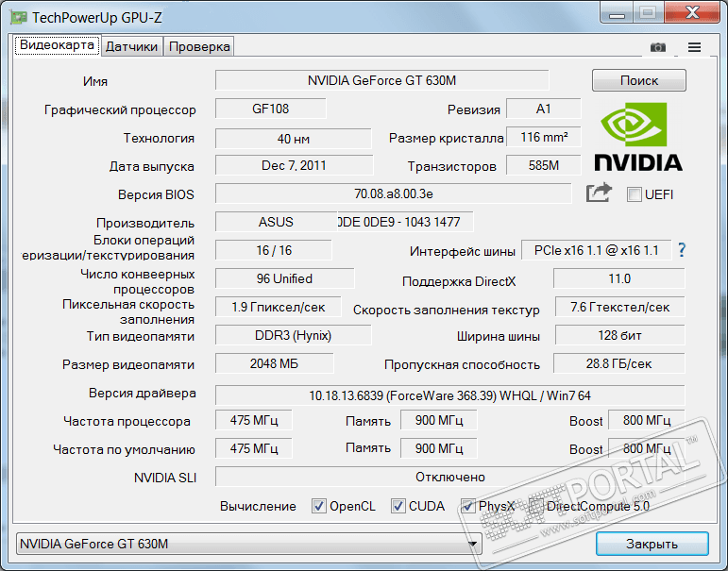Click the NVIDIA logo
Viewport: 728px width, 571px height.
point(638,137)
